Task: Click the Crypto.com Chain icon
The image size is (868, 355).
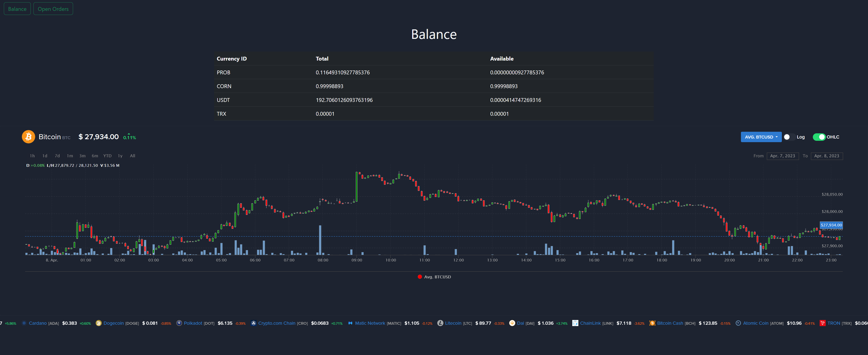Action: click(254, 323)
